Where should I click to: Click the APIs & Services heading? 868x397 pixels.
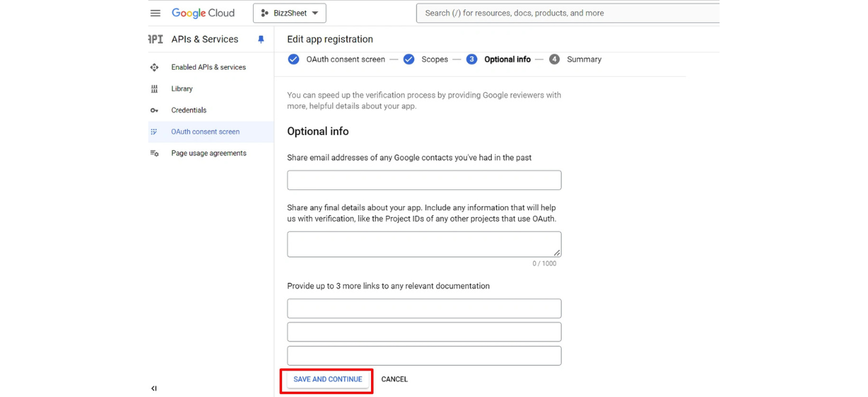coord(205,39)
